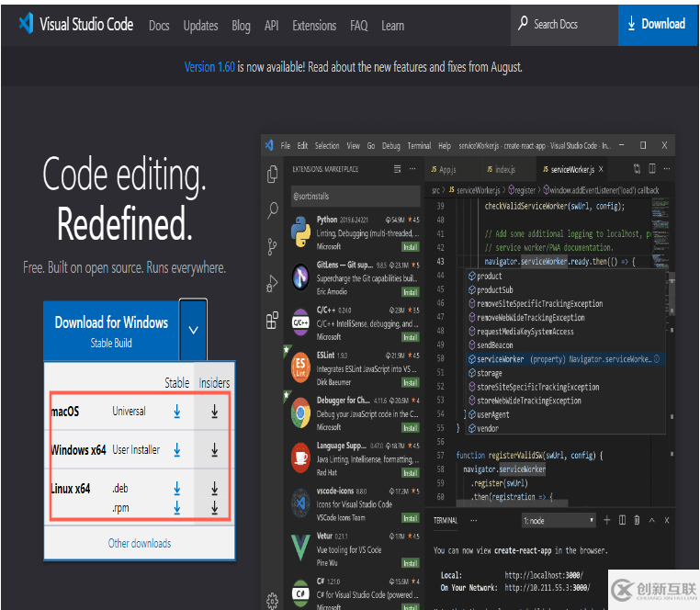Screen dimensions: 700x610
Task: Open the compare changes icon in editor toolbar
Action: (x=637, y=168)
